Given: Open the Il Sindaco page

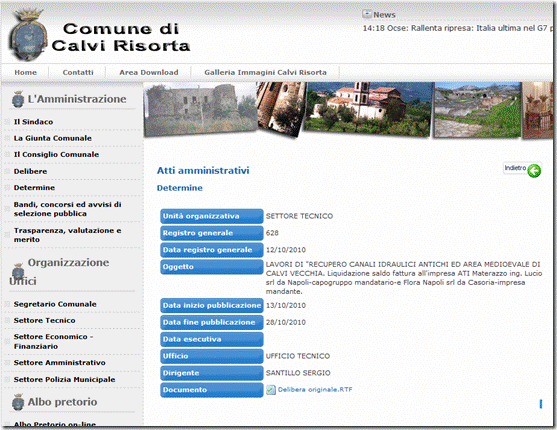Looking at the screenshot, I should tap(33, 122).
